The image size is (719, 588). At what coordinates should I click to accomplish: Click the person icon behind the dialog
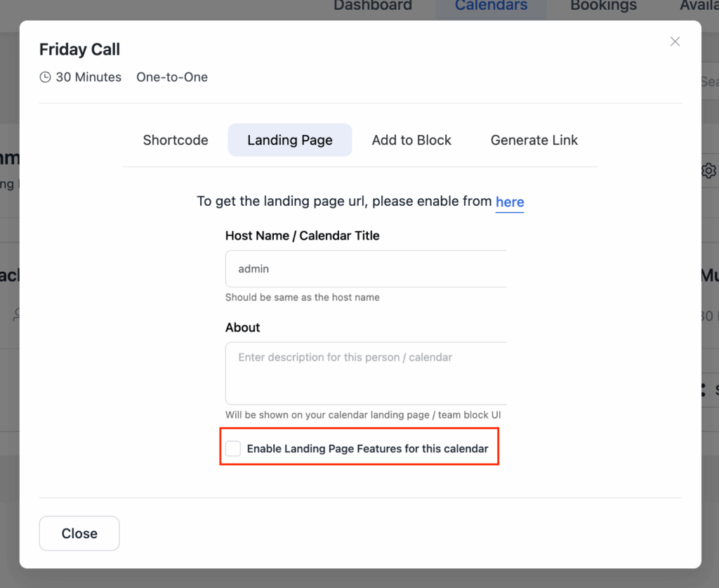[16, 315]
